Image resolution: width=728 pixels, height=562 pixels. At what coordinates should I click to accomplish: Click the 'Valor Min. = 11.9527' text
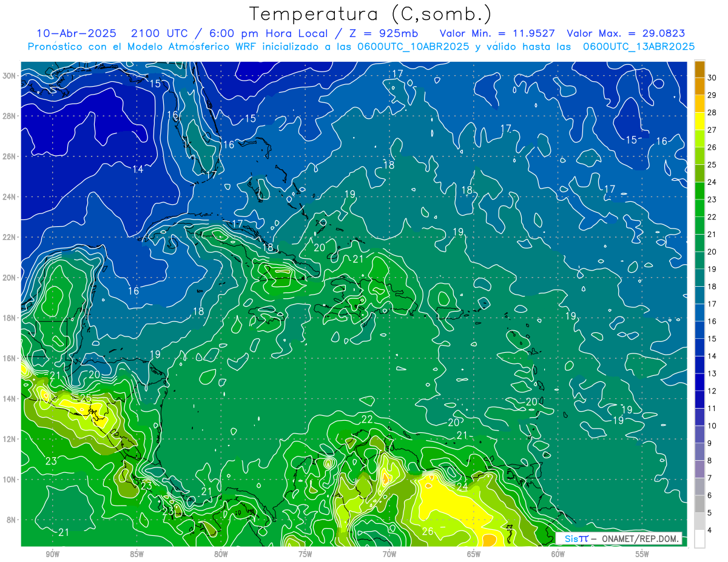497,33
